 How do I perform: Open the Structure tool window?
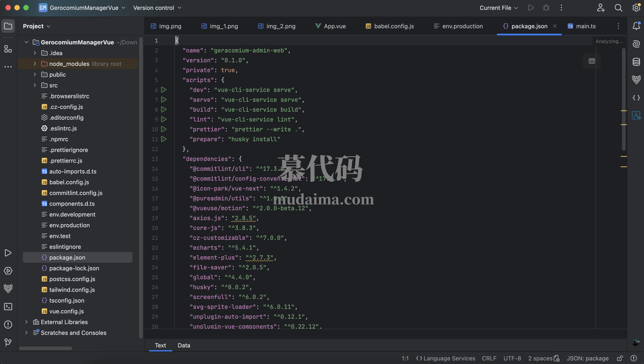[8, 49]
